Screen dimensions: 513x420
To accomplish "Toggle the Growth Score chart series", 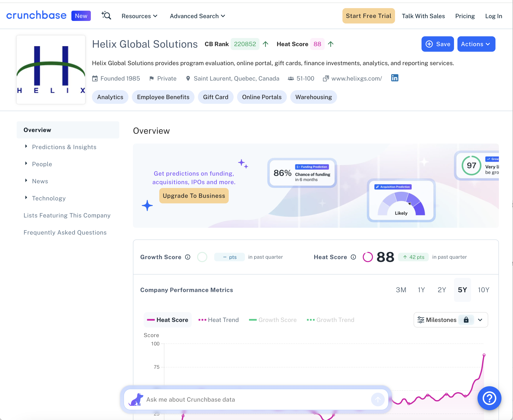I will pyautogui.click(x=273, y=320).
